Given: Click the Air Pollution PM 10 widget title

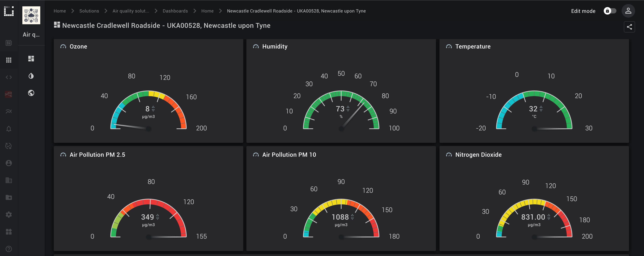Looking at the screenshot, I should (x=289, y=155).
